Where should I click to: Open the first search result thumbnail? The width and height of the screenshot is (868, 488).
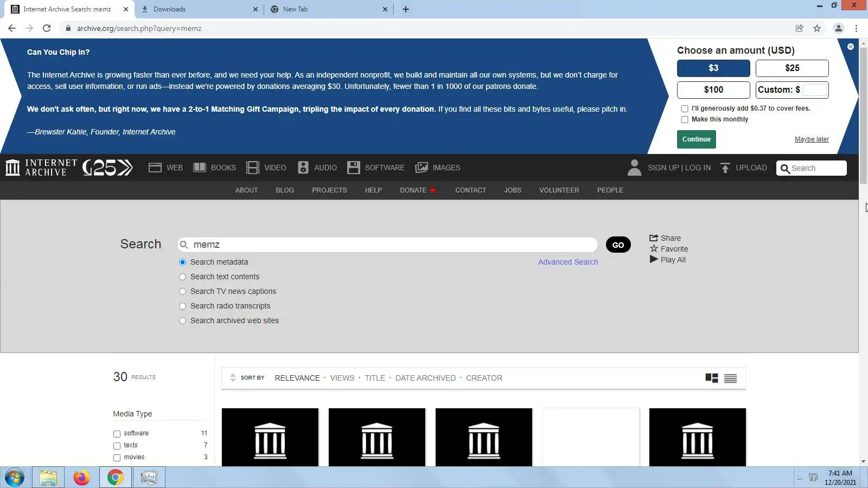coord(270,437)
